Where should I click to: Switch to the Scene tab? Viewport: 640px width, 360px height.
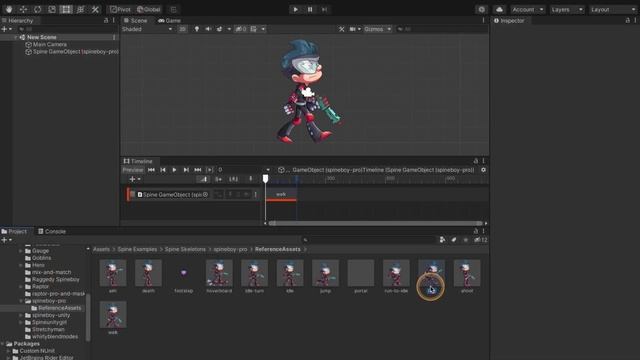[136, 20]
